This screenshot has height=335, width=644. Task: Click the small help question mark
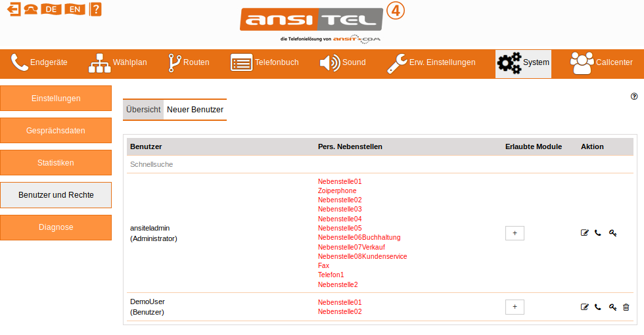tap(634, 96)
